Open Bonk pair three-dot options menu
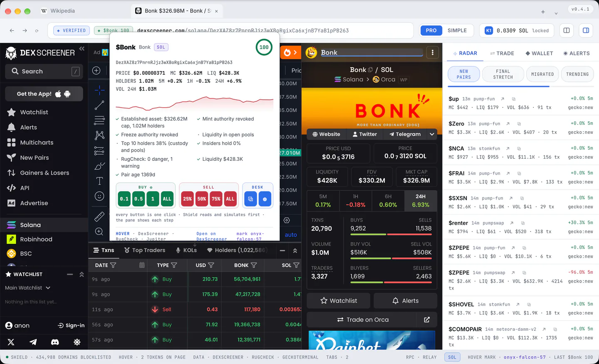Screen dimensions: 599x364 click(x=433, y=52)
